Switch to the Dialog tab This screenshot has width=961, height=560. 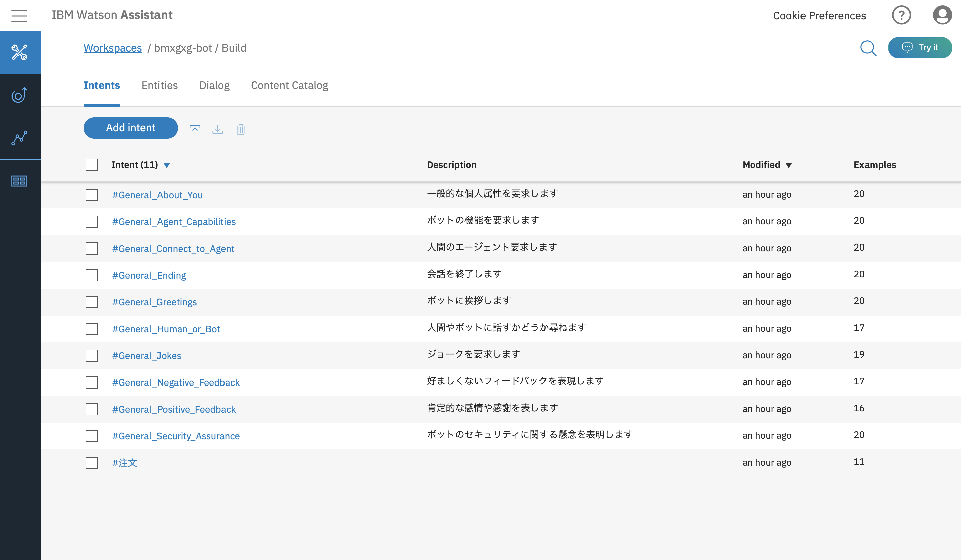point(214,85)
